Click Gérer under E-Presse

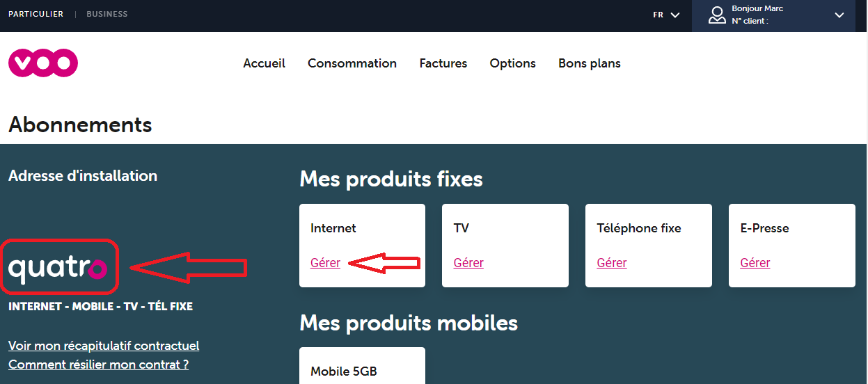pos(755,263)
